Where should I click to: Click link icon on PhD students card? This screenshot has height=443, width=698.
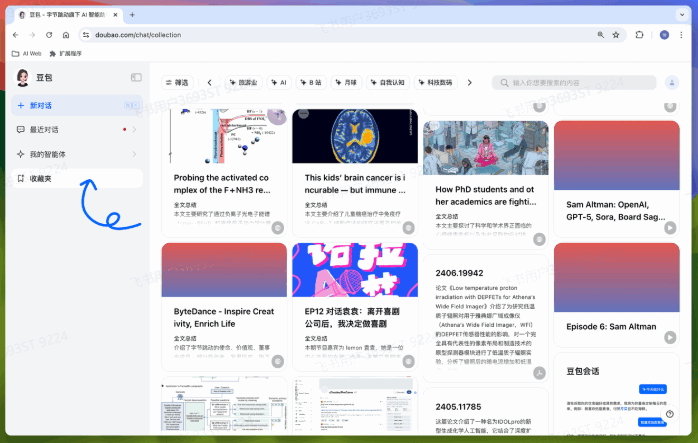tap(539, 240)
